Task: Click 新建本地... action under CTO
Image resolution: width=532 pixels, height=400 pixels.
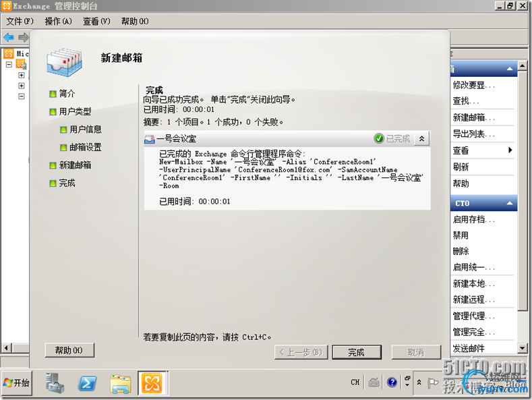Action: coord(473,283)
